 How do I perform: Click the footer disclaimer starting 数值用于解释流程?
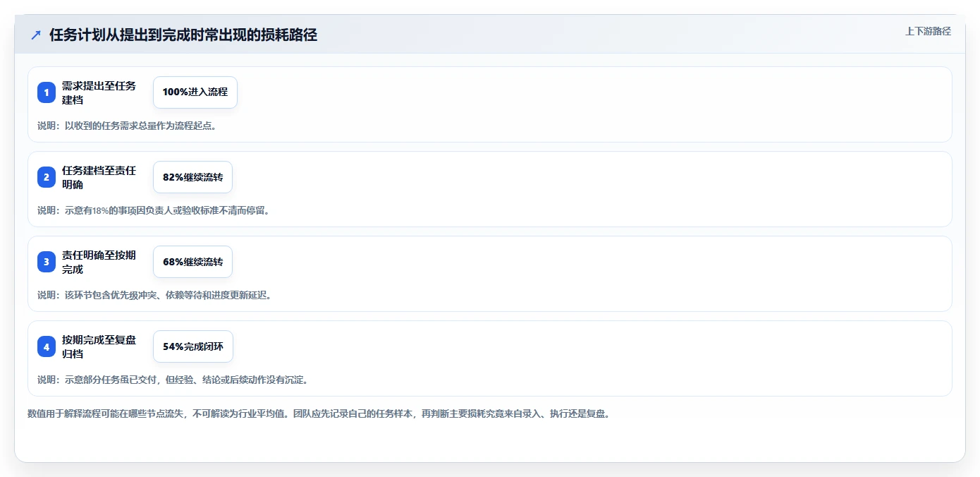pyautogui.click(x=319, y=413)
